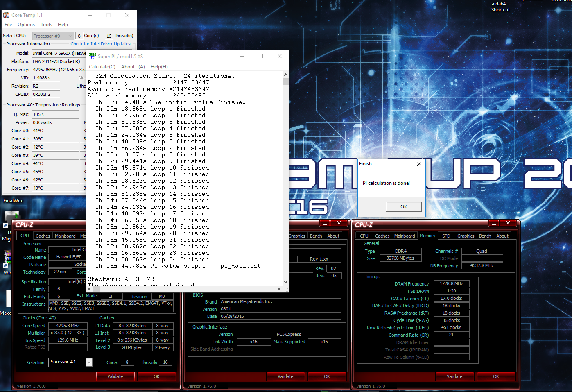The height and width of the screenshot is (392, 572).
Task: Close the Finish dialog with the X
Action: 419,164
